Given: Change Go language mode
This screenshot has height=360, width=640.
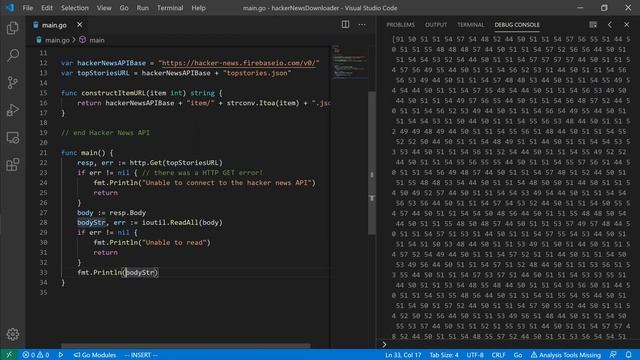Looking at the screenshot, I should (x=518, y=355).
